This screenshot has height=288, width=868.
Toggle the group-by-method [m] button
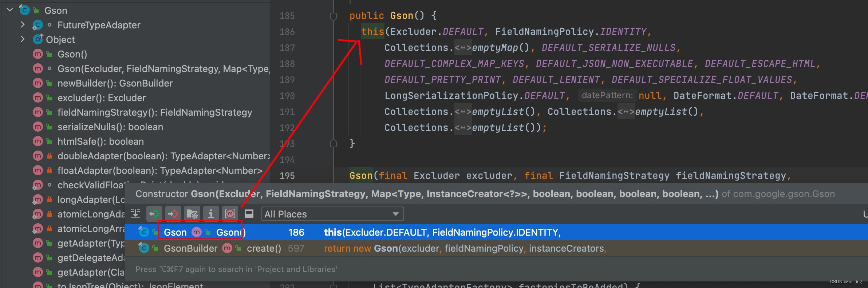coord(230,214)
